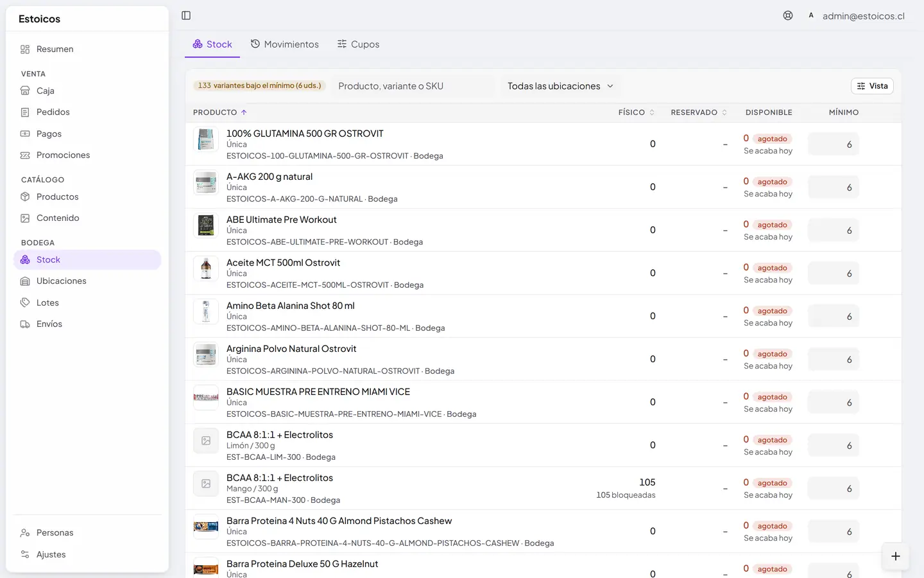The height and width of the screenshot is (578, 924).
Task: Click the Envíos truck icon
Action: (x=25, y=324)
